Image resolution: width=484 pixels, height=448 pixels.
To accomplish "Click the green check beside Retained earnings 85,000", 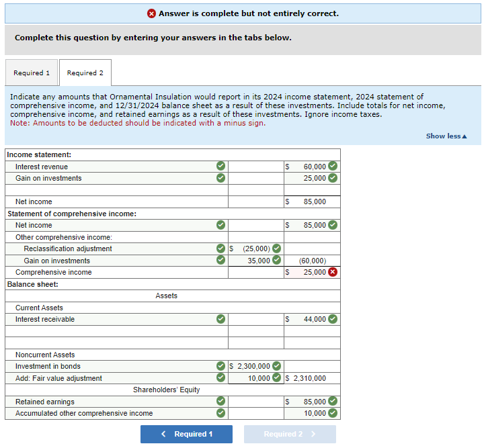I will click(x=333, y=401).
